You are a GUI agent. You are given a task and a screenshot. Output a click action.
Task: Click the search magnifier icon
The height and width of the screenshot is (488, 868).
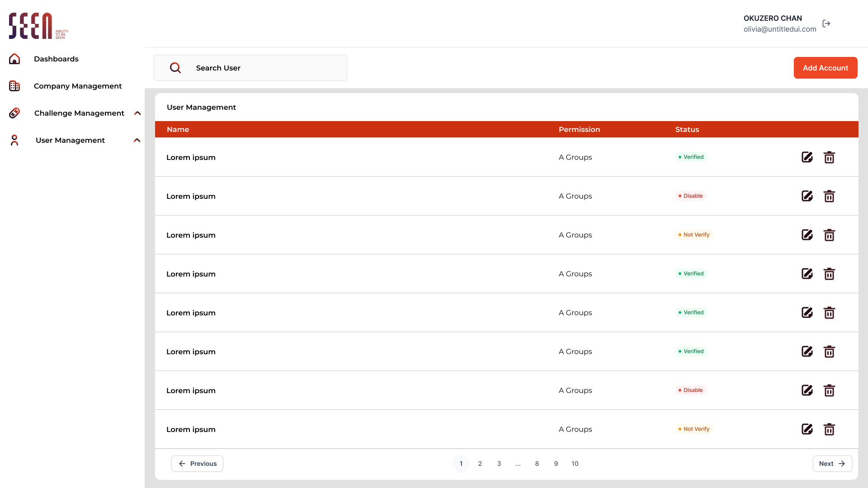pos(175,68)
